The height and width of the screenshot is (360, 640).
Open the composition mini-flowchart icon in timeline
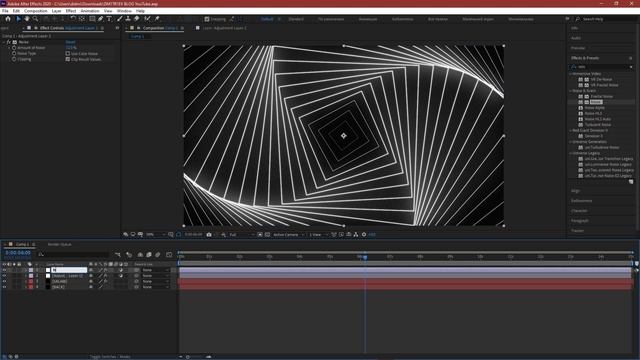point(118,255)
